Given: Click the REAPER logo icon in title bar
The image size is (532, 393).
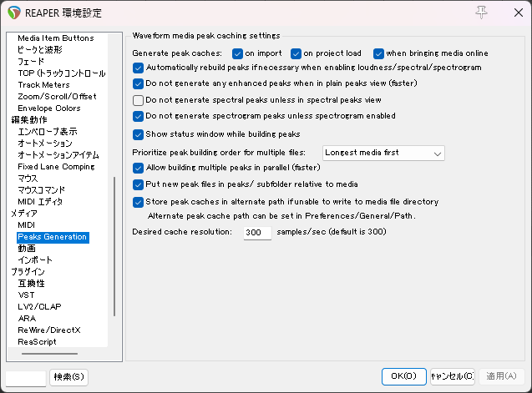Looking at the screenshot, I should pos(14,13).
